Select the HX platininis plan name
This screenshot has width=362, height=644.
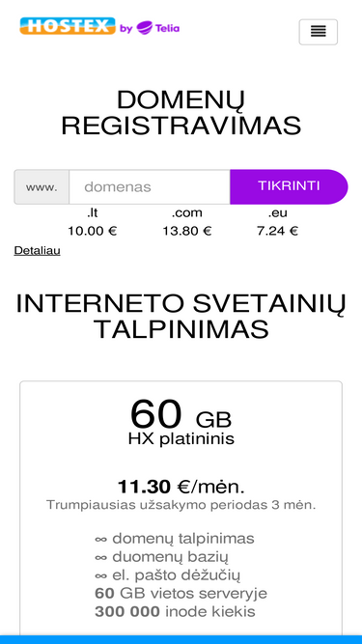(x=181, y=439)
